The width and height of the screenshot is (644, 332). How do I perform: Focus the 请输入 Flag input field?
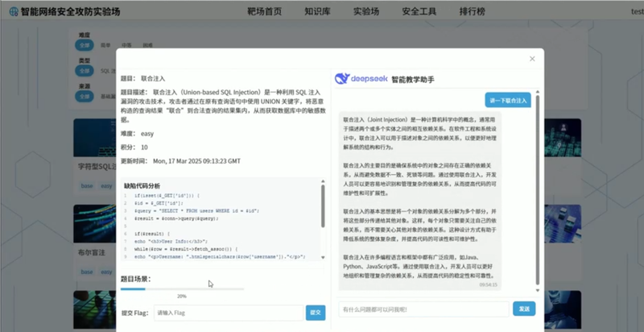point(229,313)
